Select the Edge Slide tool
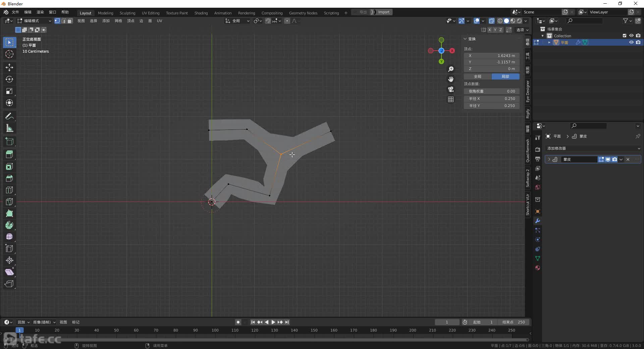The height and width of the screenshot is (349, 644). coord(9,249)
